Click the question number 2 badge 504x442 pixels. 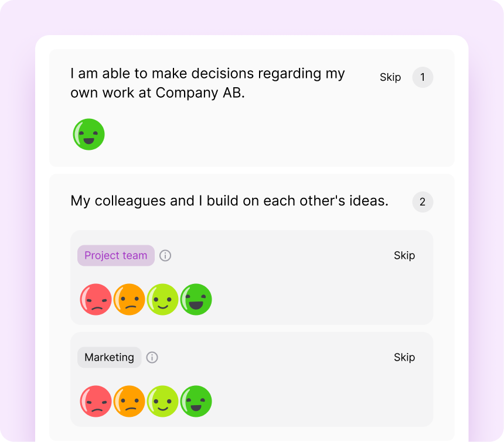(423, 203)
